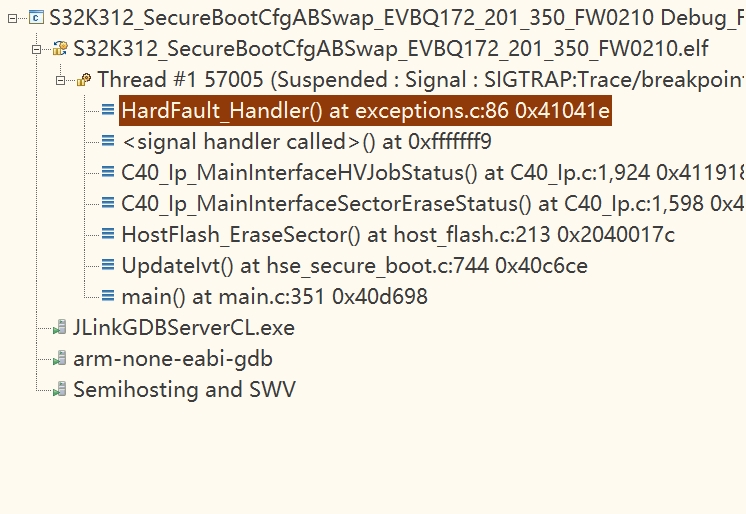Select the signal handler called frame
Viewport: 746px width, 514px height.
306,141
